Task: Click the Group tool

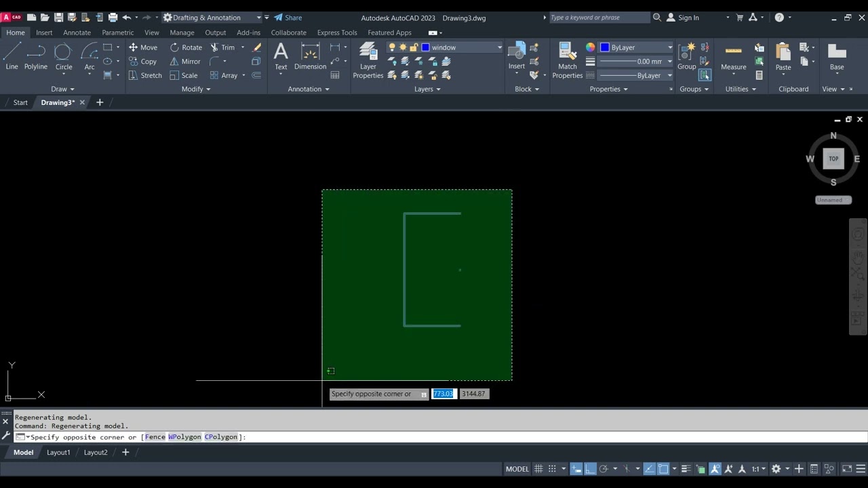Action: 686,56
